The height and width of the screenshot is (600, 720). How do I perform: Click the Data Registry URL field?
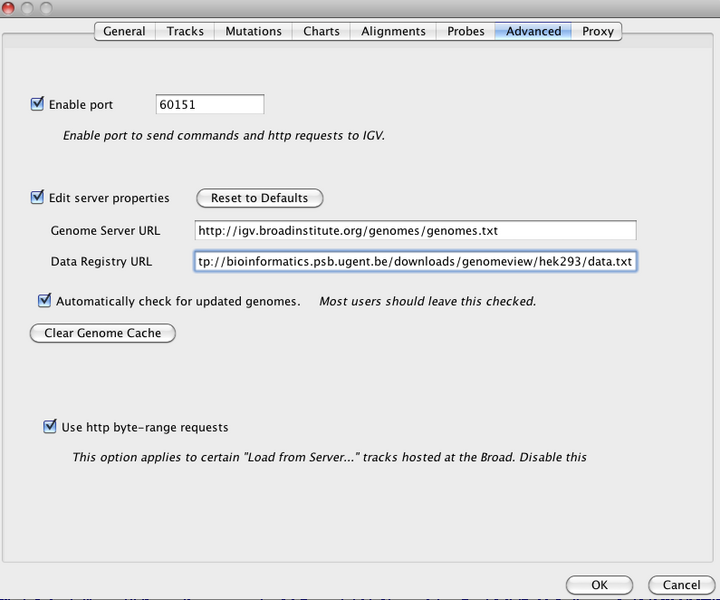[415, 262]
